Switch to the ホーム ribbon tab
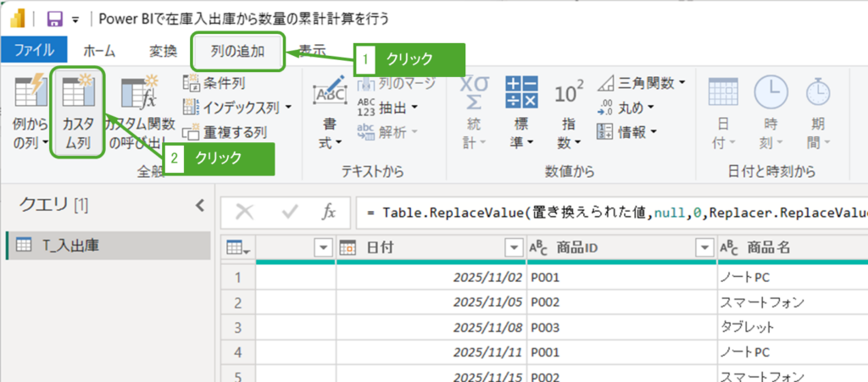 point(99,51)
